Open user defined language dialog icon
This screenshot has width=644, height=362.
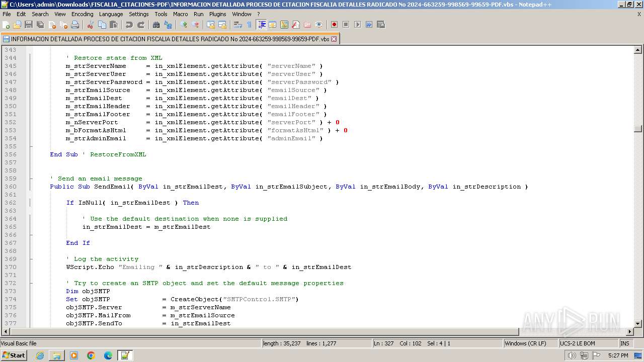[x=273, y=25]
